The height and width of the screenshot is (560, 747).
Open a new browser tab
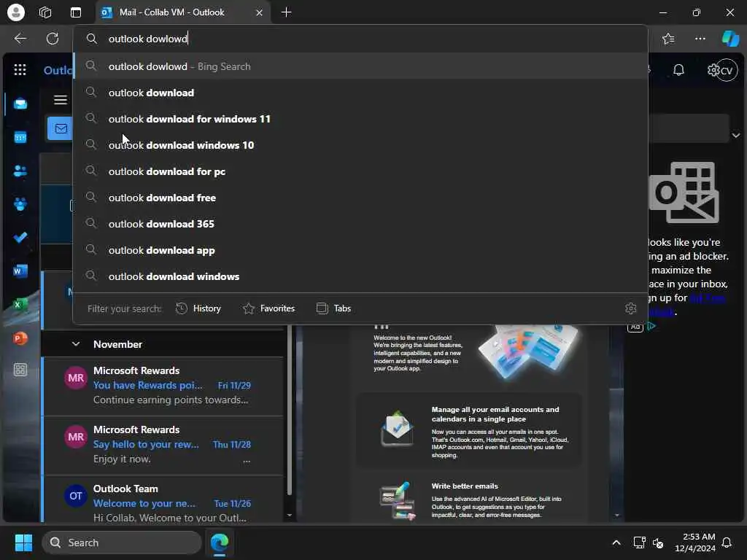point(286,12)
